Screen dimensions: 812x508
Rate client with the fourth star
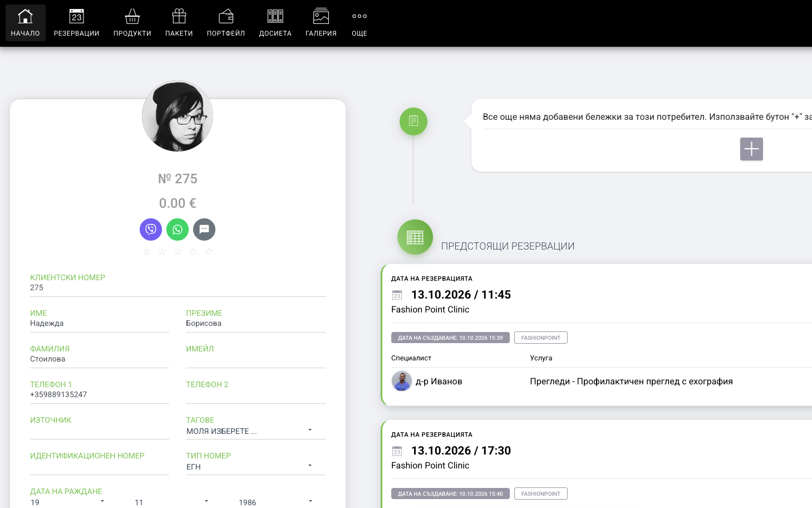193,252
